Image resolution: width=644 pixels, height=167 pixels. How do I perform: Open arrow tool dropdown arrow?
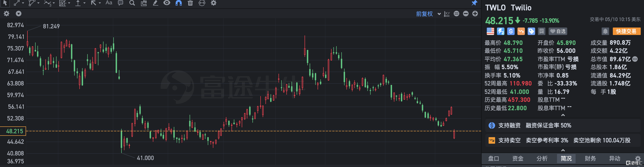(100, 3)
